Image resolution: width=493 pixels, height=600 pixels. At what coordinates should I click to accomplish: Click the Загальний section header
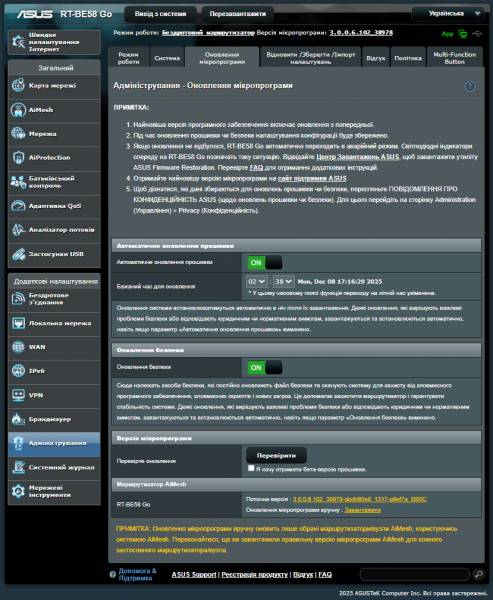54,68
